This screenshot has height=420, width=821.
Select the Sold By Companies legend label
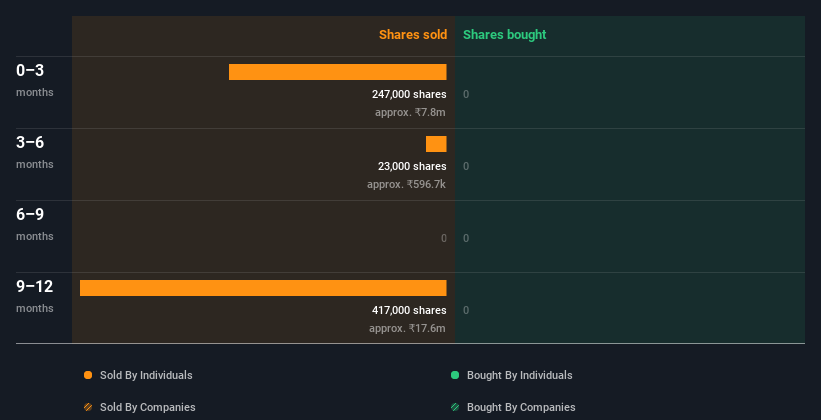[x=148, y=407]
